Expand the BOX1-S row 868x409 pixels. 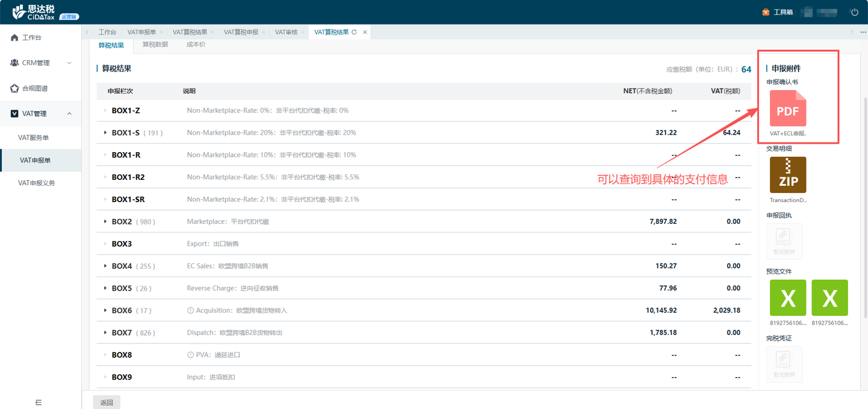[x=105, y=133]
